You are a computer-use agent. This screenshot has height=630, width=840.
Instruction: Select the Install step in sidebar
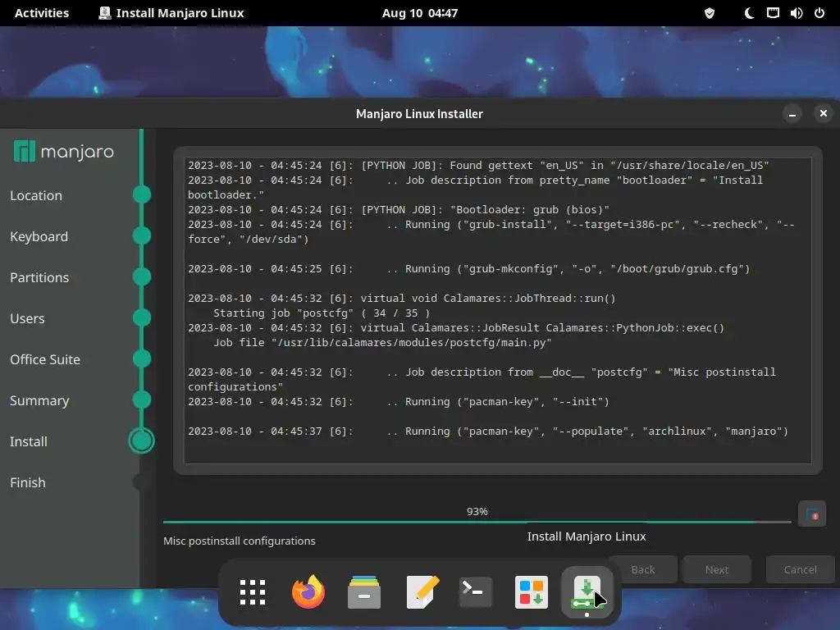click(29, 441)
